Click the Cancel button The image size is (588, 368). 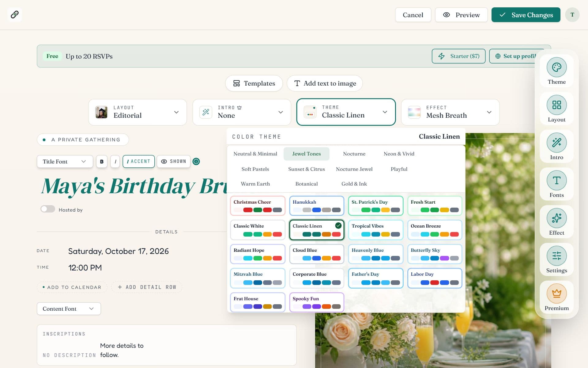(413, 15)
